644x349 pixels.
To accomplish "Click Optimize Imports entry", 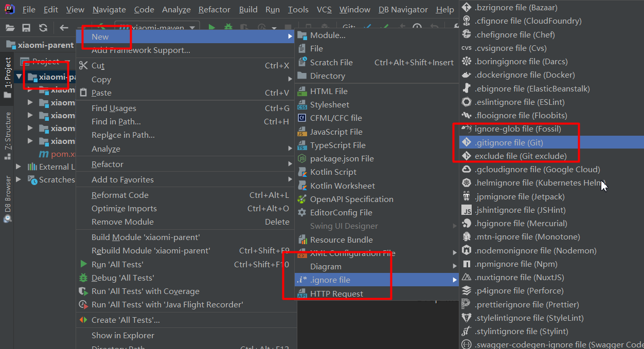I will click(186, 208).
